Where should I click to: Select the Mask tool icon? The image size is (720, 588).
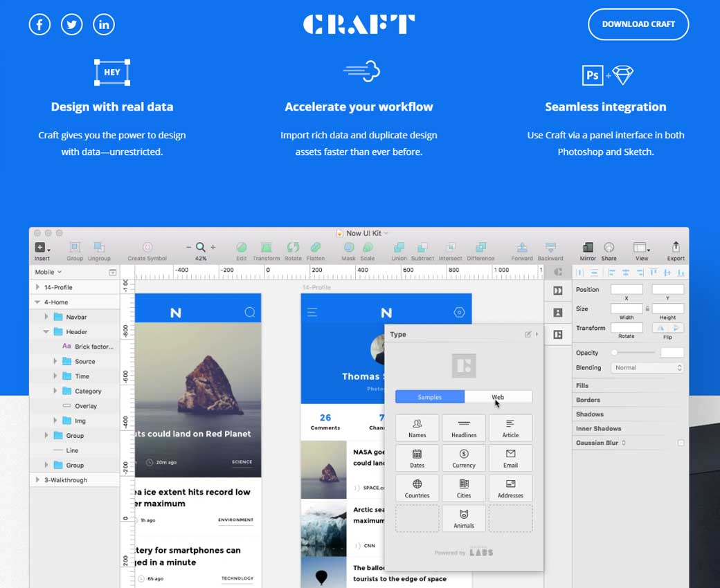(x=349, y=248)
